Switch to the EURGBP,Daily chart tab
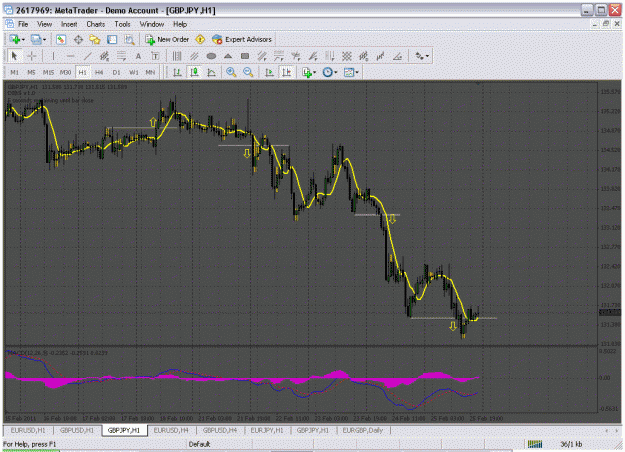Viewport: 625px width, 452px height. tap(363, 430)
